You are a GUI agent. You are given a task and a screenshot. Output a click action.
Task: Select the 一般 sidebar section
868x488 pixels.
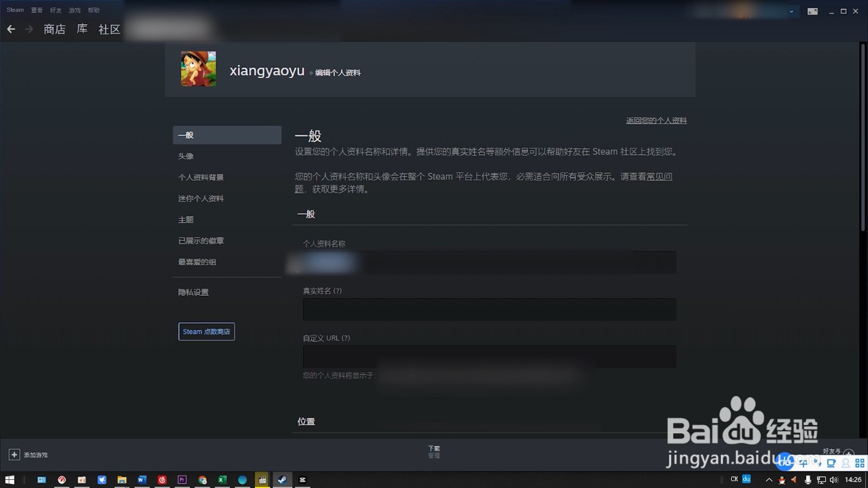pyautogui.click(x=227, y=135)
